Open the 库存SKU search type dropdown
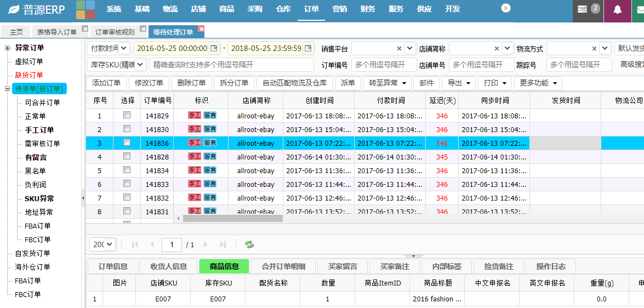The width and height of the screenshot is (644, 308). [x=140, y=65]
